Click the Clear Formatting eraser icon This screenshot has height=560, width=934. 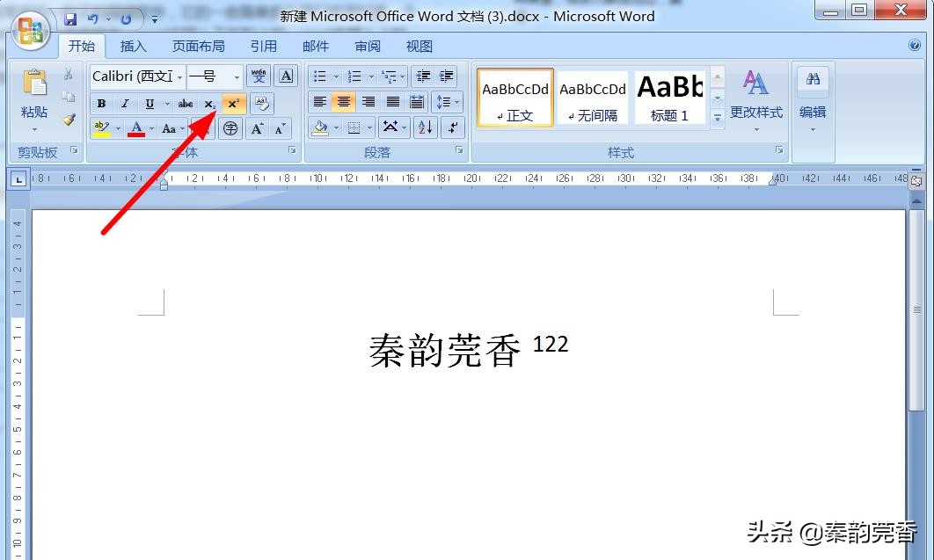pos(263,104)
